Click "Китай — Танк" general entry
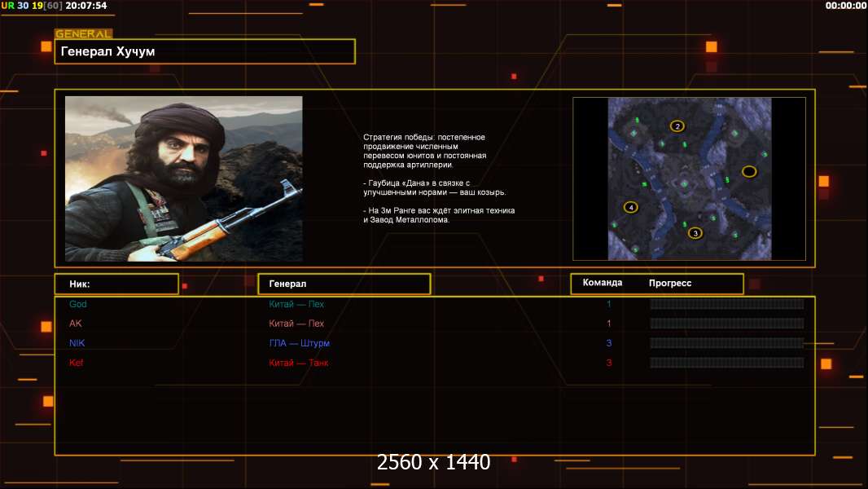This screenshot has width=868, height=489. click(298, 363)
